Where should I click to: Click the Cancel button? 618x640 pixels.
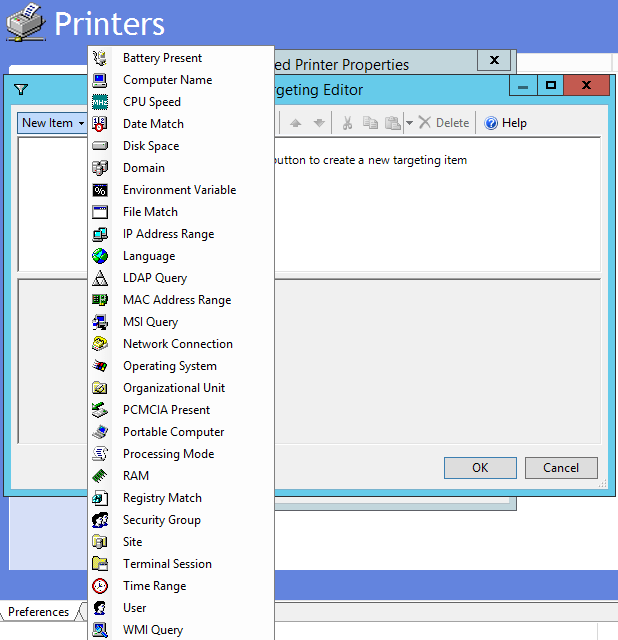[561, 467]
